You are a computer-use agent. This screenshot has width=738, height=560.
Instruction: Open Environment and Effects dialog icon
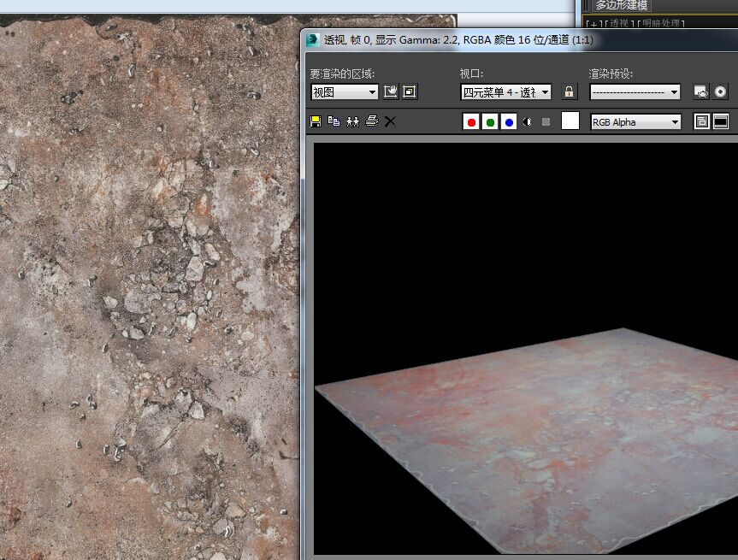tap(720, 91)
